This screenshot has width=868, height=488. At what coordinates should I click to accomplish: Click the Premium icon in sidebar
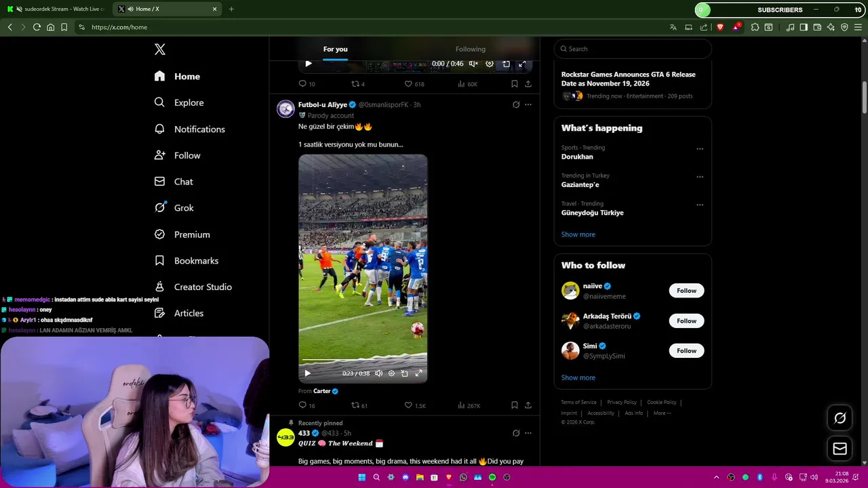[x=159, y=234]
